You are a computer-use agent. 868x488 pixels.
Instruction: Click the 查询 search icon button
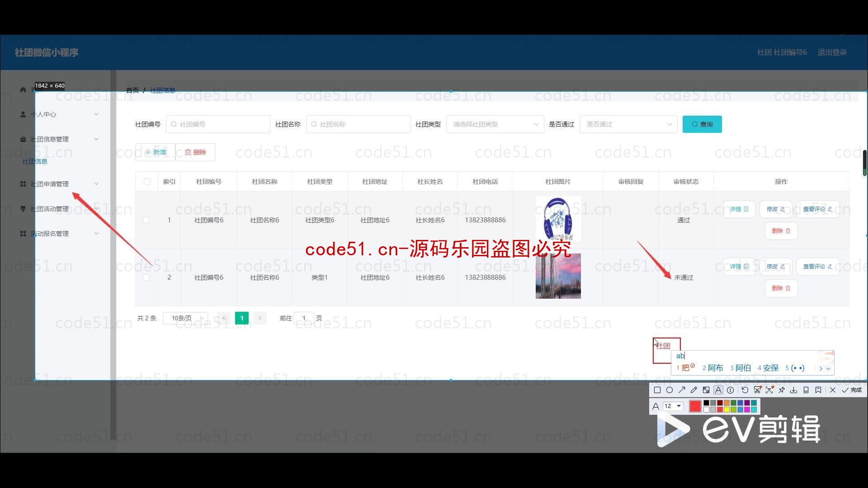[702, 124]
